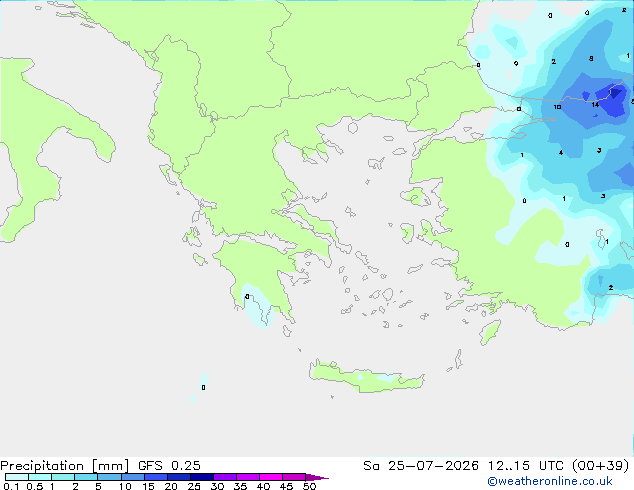This screenshot has height=490, width=634.
Task: Select the '4' precipitation value on map
Action: pos(561,152)
